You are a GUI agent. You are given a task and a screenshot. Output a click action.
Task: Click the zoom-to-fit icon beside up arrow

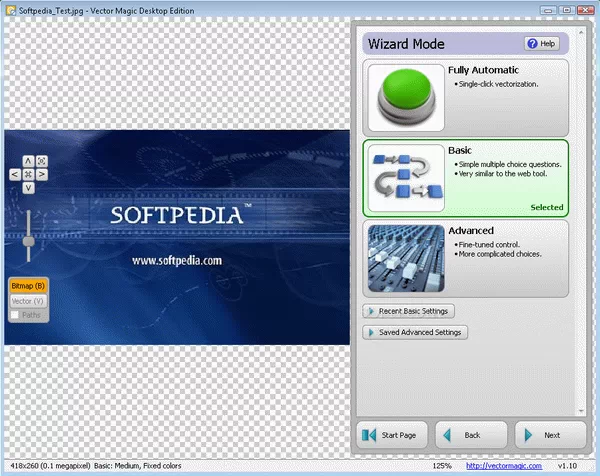click(41, 161)
